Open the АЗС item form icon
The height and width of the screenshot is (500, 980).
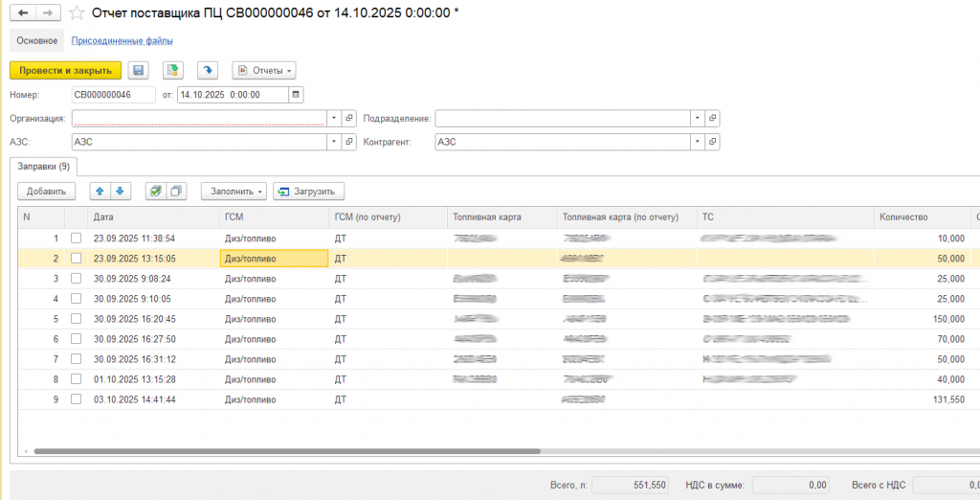(349, 142)
